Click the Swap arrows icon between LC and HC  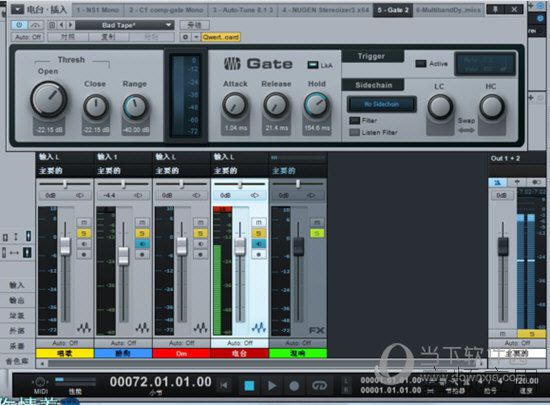(x=466, y=130)
